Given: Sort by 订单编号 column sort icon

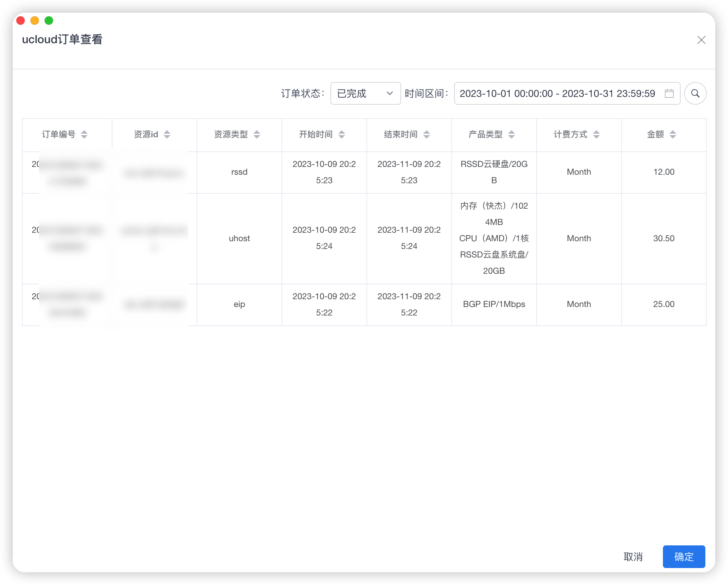Looking at the screenshot, I should 84,134.
